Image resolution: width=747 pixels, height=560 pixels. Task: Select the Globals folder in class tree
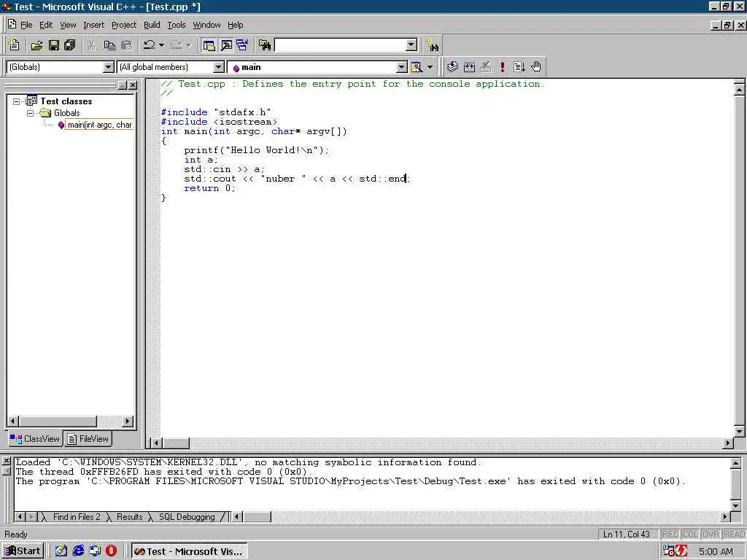pyautogui.click(x=66, y=113)
